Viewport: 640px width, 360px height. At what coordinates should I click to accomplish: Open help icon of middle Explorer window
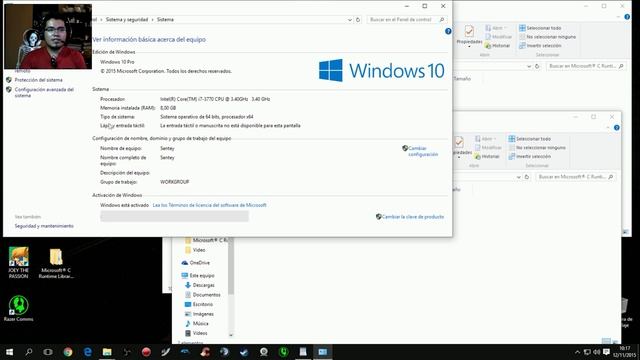[x=617, y=128]
